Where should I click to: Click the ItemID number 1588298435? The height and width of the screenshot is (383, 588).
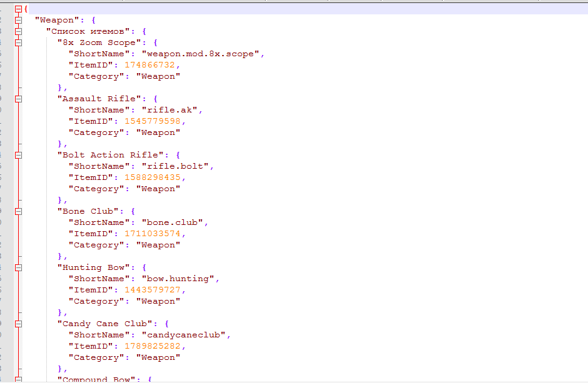pyautogui.click(x=153, y=177)
